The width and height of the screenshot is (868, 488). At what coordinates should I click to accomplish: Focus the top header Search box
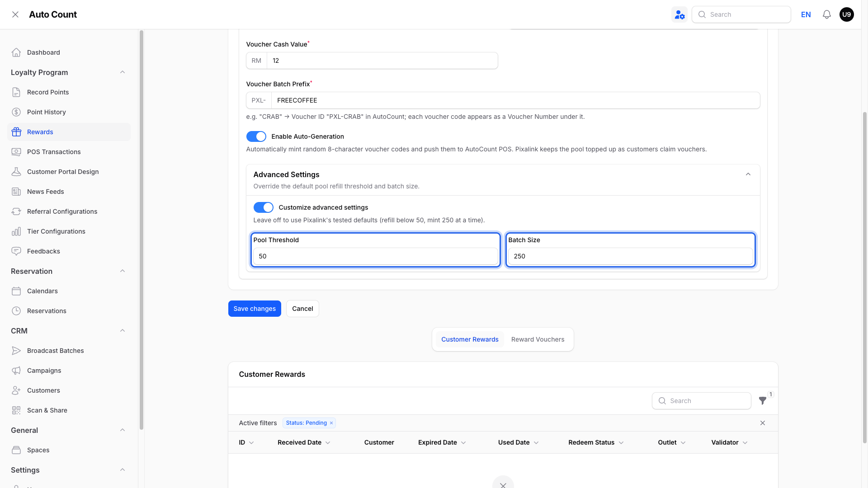pyautogui.click(x=741, y=14)
